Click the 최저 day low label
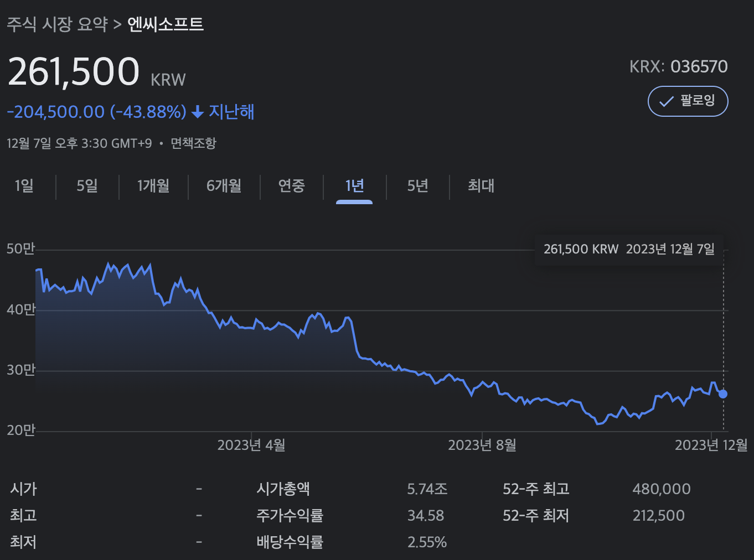The width and height of the screenshot is (754, 560). (23, 542)
